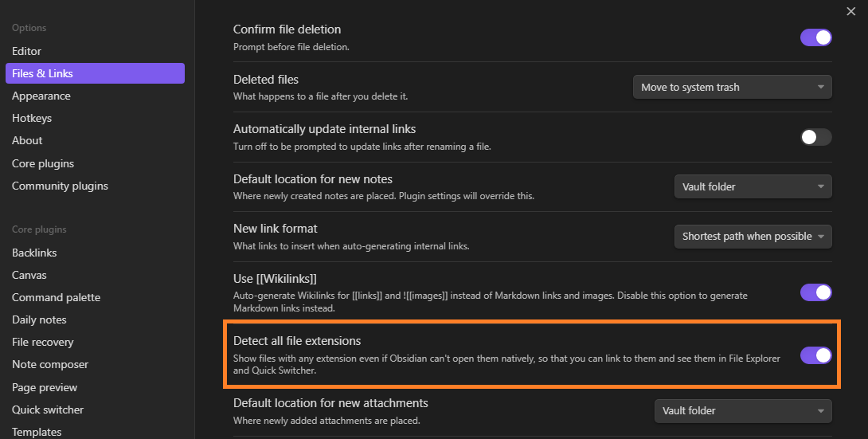
Task: Expand Default location for new attachments dropdown
Action: 743,411
